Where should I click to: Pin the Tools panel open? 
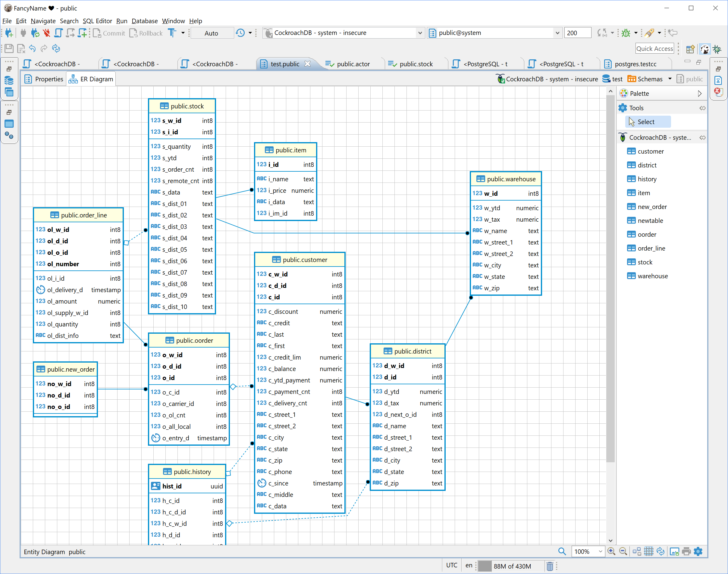tap(703, 108)
